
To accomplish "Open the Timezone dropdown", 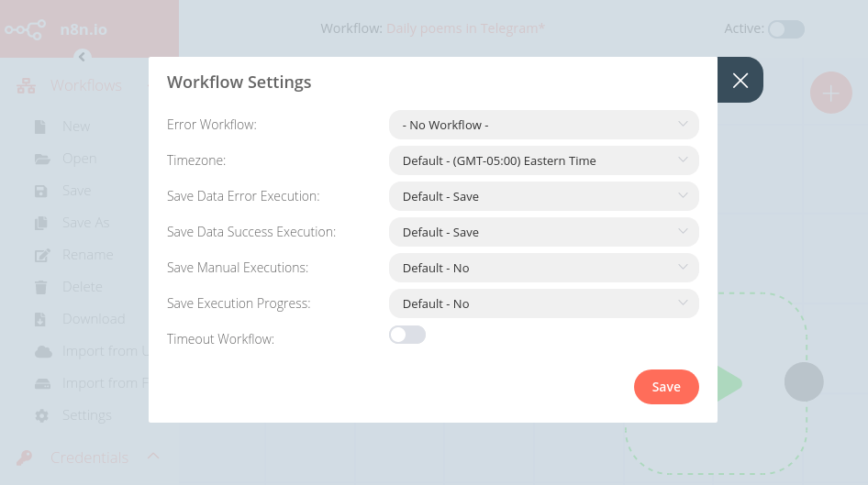I will pos(543,160).
